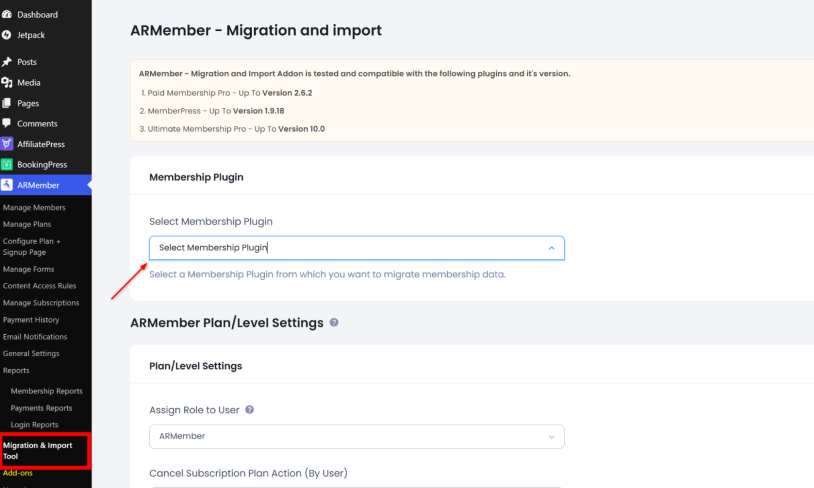Go to Manage Forms submenu
The height and width of the screenshot is (488, 814).
29,269
